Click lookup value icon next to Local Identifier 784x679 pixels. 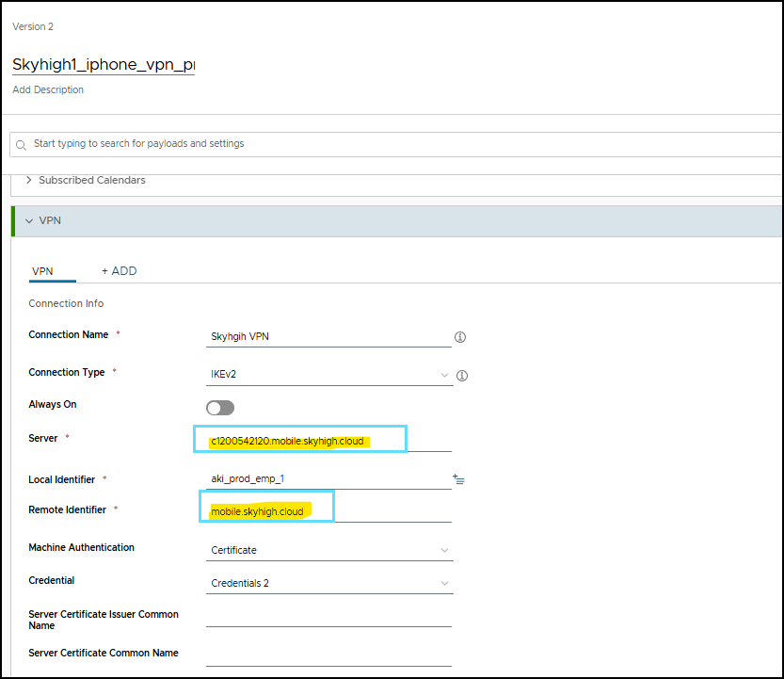click(x=459, y=479)
